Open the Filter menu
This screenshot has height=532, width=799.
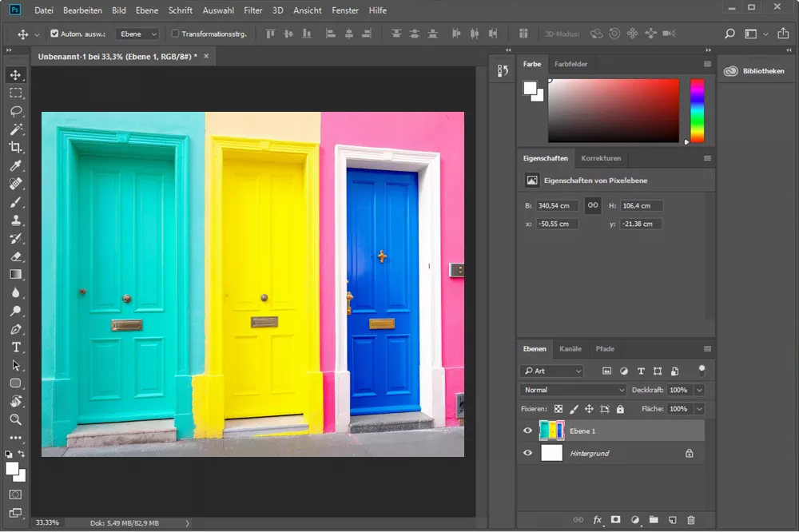(x=252, y=10)
